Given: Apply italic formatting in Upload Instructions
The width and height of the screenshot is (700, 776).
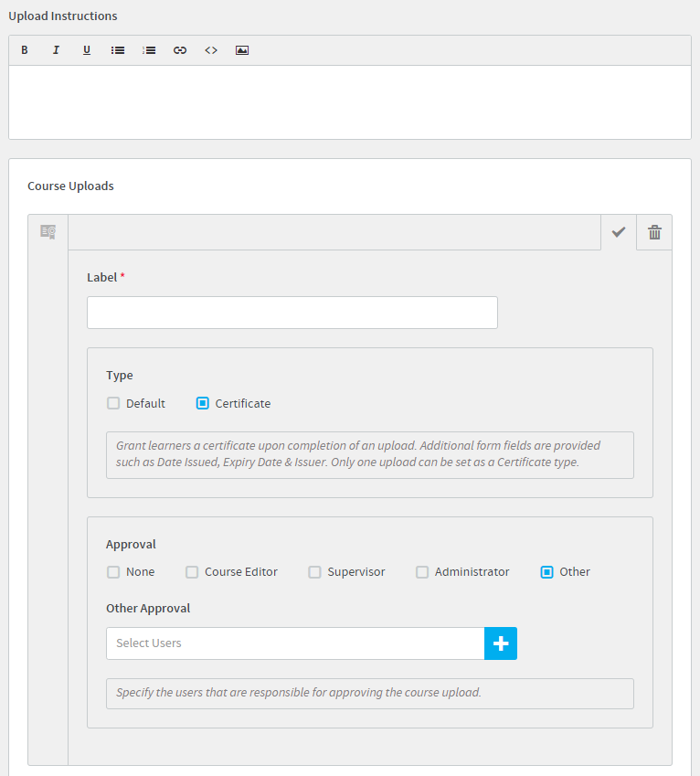Looking at the screenshot, I should (x=56, y=50).
